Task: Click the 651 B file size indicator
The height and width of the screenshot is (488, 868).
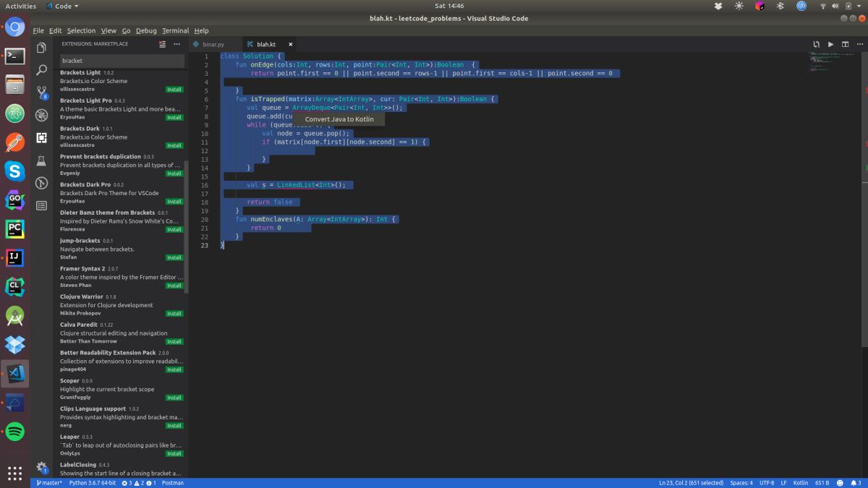Action: tap(822, 482)
